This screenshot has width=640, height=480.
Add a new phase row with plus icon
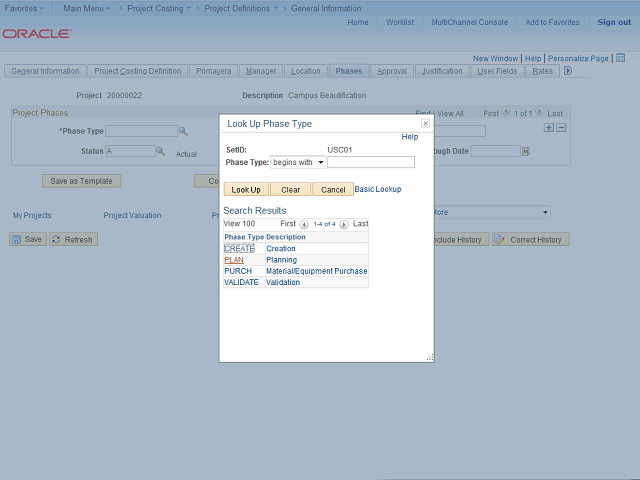pos(549,128)
